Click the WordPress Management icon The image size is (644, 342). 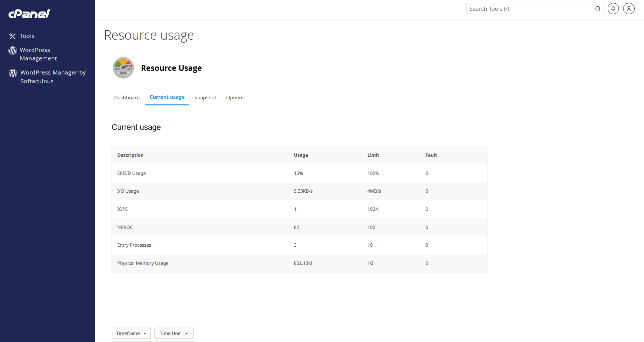point(13,50)
